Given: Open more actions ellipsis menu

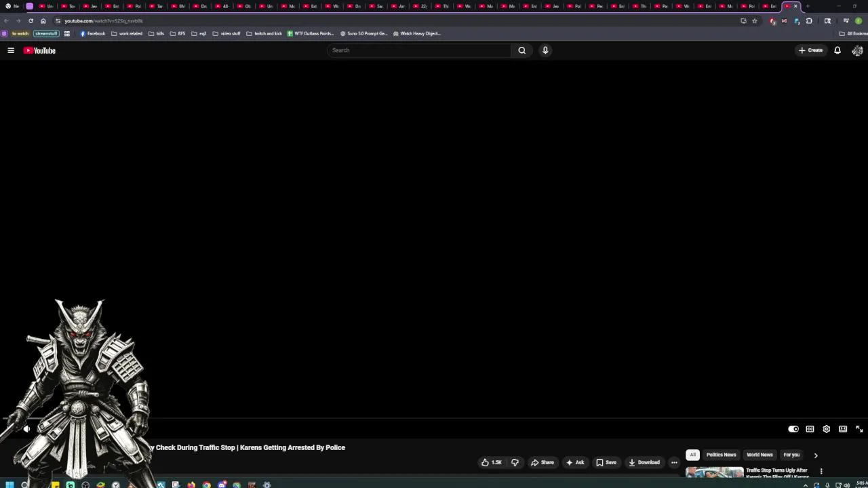Looking at the screenshot, I should [674, 462].
